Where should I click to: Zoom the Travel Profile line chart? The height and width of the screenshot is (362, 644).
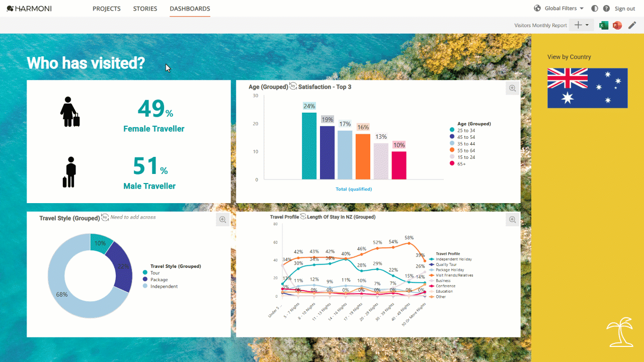pyautogui.click(x=512, y=219)
